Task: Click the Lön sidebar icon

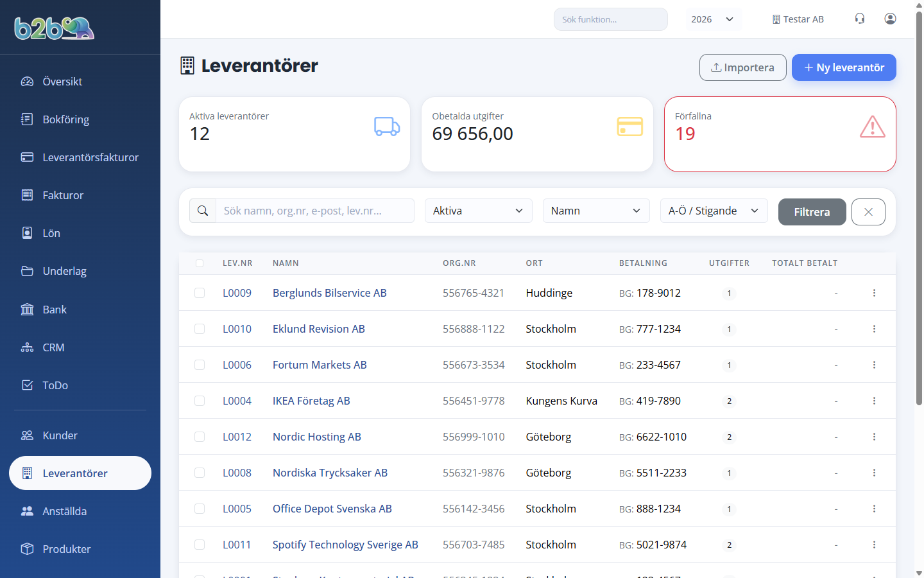Action: pos(27,233)
